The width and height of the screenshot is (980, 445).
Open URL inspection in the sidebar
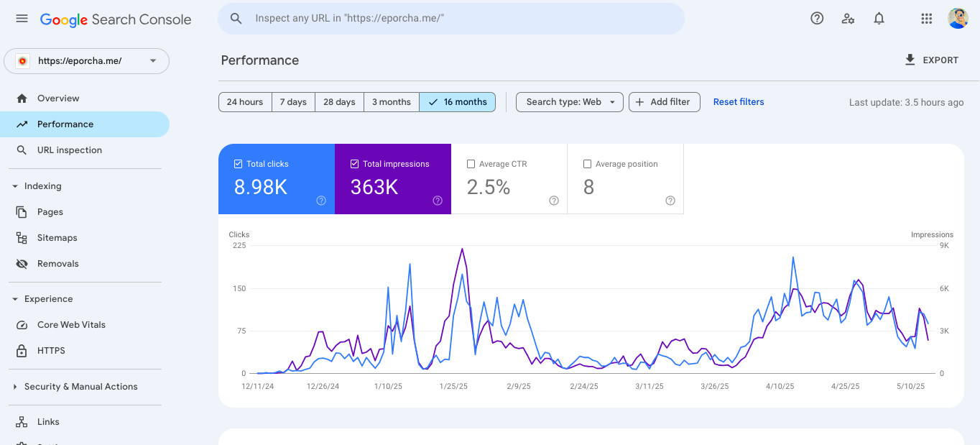coord(85,150)
